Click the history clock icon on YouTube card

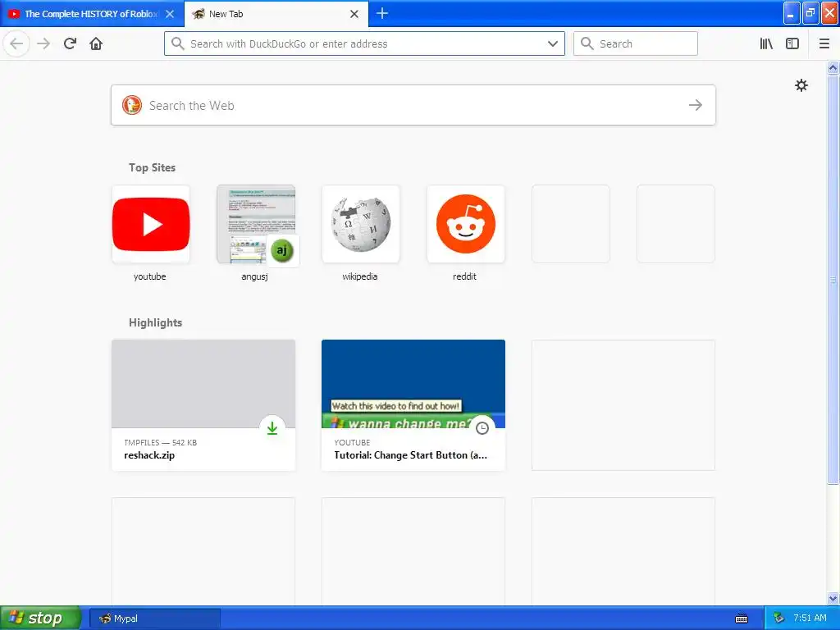(x=482, y=428)
